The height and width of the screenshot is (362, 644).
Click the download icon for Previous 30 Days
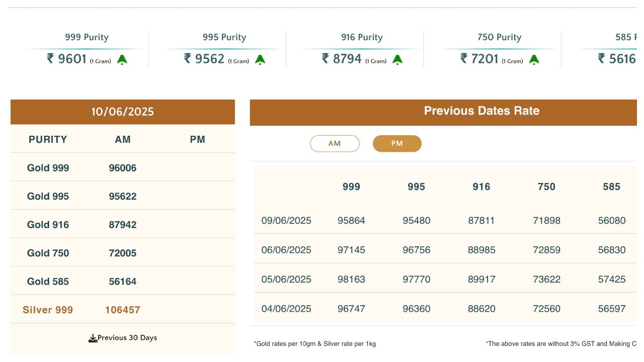93,338
